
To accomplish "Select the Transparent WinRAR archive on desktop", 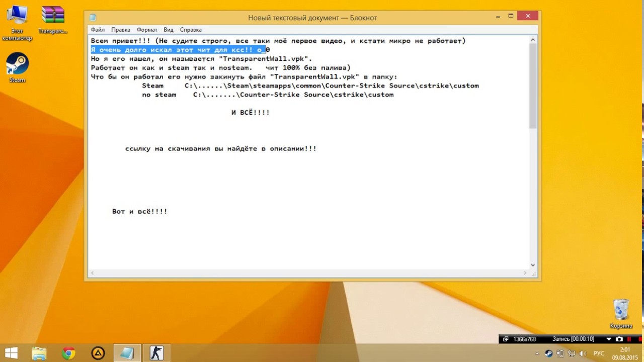I will tap(53, 20).
